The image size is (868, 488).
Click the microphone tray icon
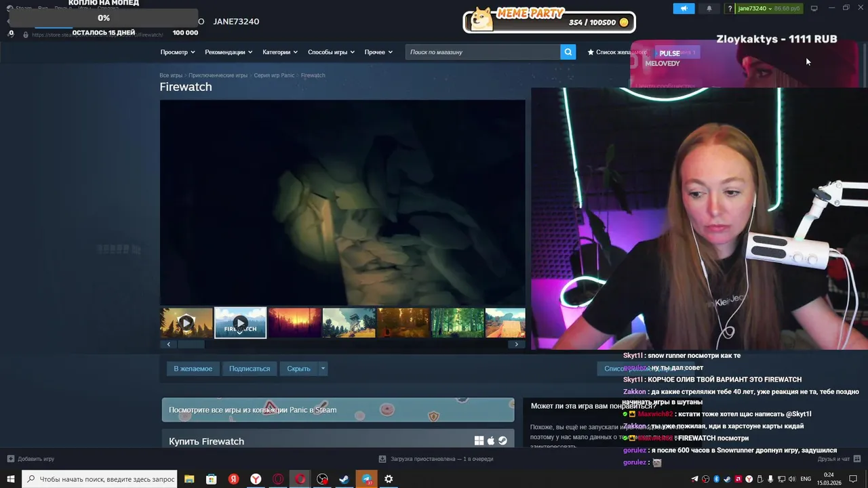pos(770,479)
